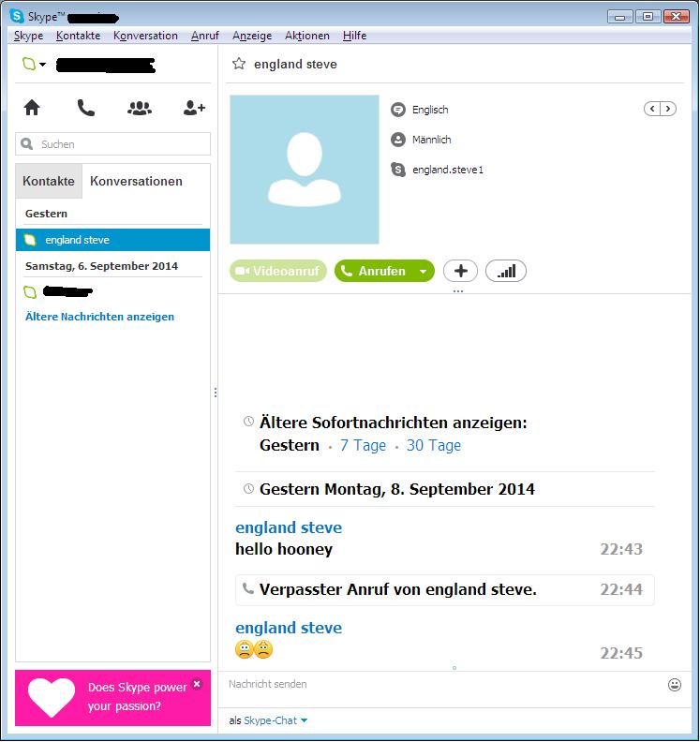700x742 pixels.
Task: Check call quality signal bars button
Action: (x=506, y=271)
